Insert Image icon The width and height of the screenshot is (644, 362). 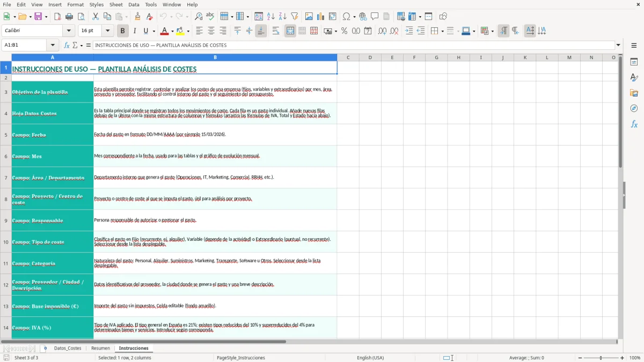pos(309,17)
